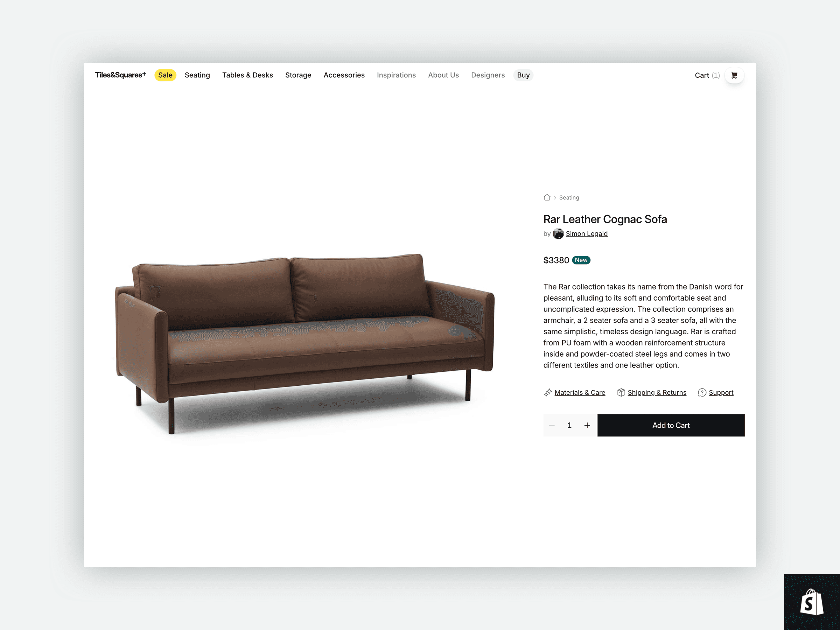The image size is (840, 630).
Task: Click the New badge on the product price
Action: click(581, 260)
